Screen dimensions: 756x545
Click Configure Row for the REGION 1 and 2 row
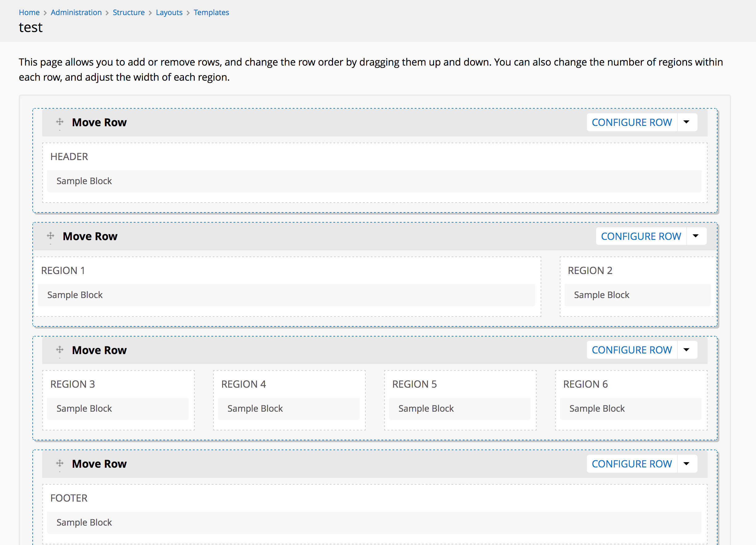pos(641,236)
